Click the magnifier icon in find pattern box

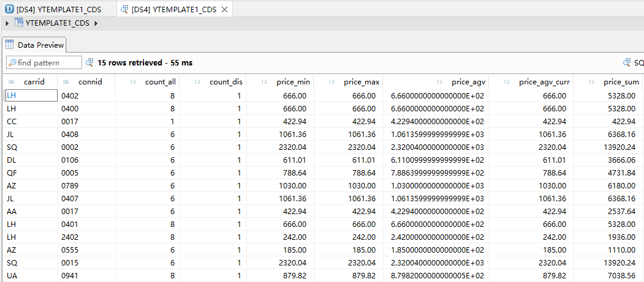point(12,62)
